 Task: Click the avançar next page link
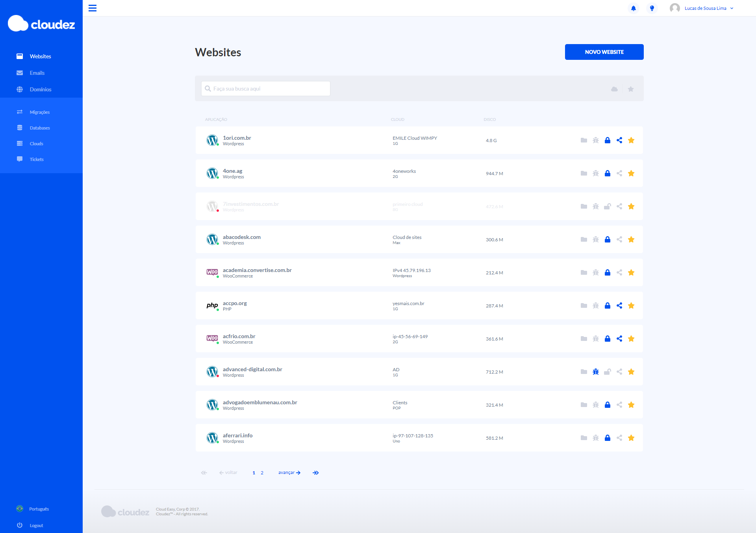click(289, 472)
